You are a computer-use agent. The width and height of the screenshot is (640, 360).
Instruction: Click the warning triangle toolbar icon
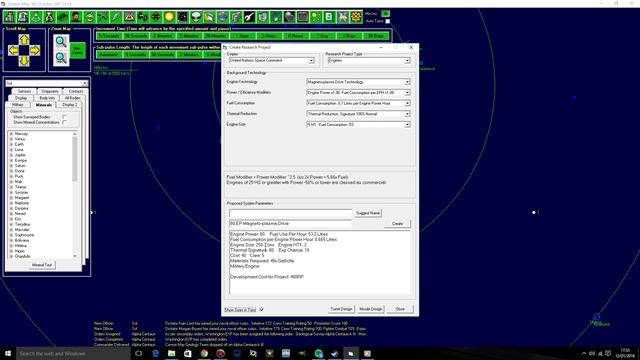click(129, 17)
